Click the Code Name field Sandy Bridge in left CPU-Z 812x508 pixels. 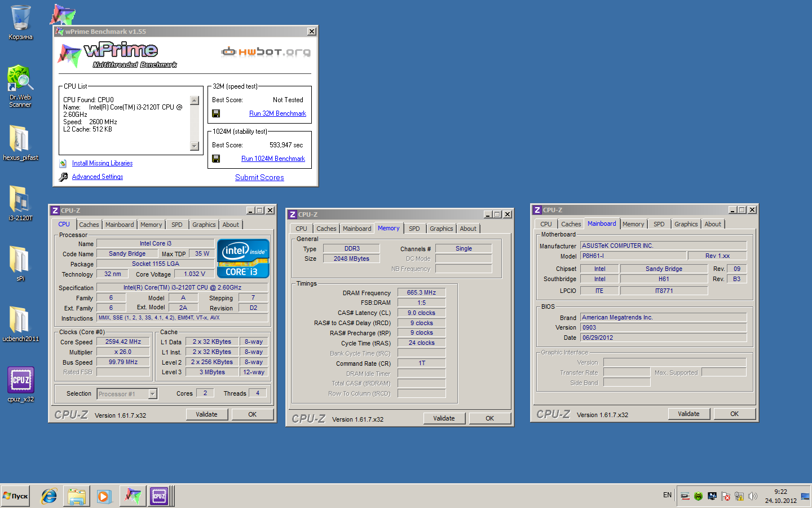tap(127, 253)
